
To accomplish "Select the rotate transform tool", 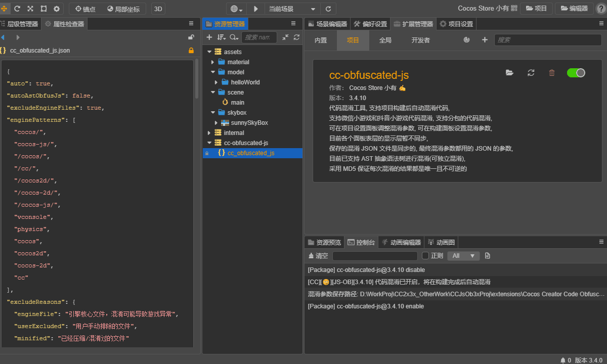I will point(17,9).
